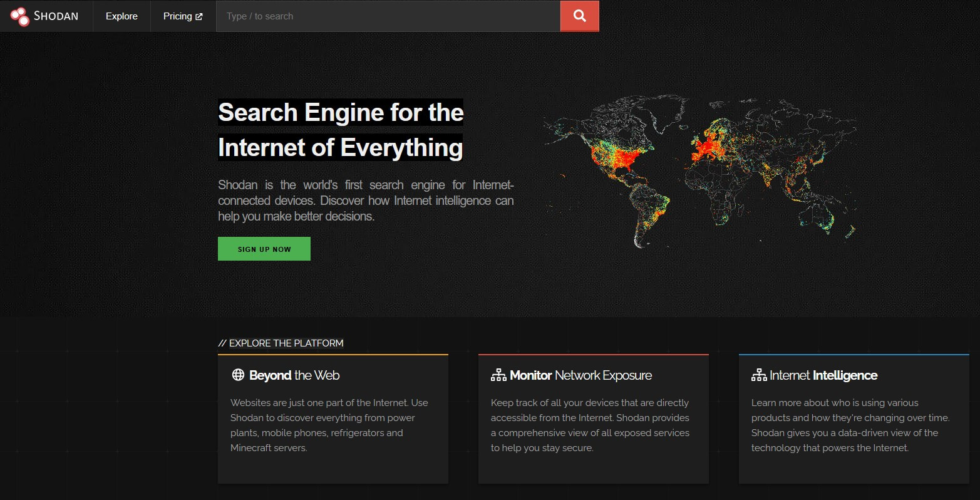
Task: Click the 'Websites are just one part' description
Action: [329, 425]
